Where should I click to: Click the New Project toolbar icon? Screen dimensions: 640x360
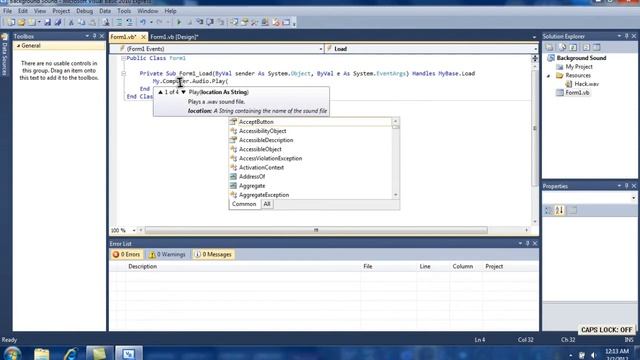click(11, 22)
